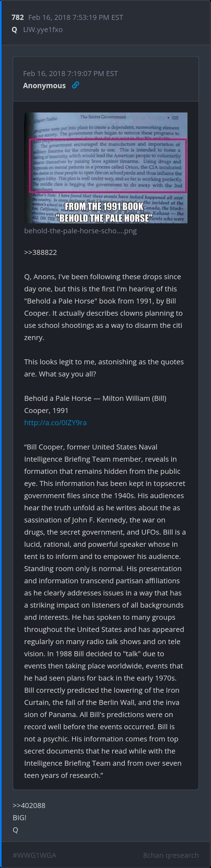Click the BIG! text in Q's reply
Viewport: 211px width, 868px height.
19,817
